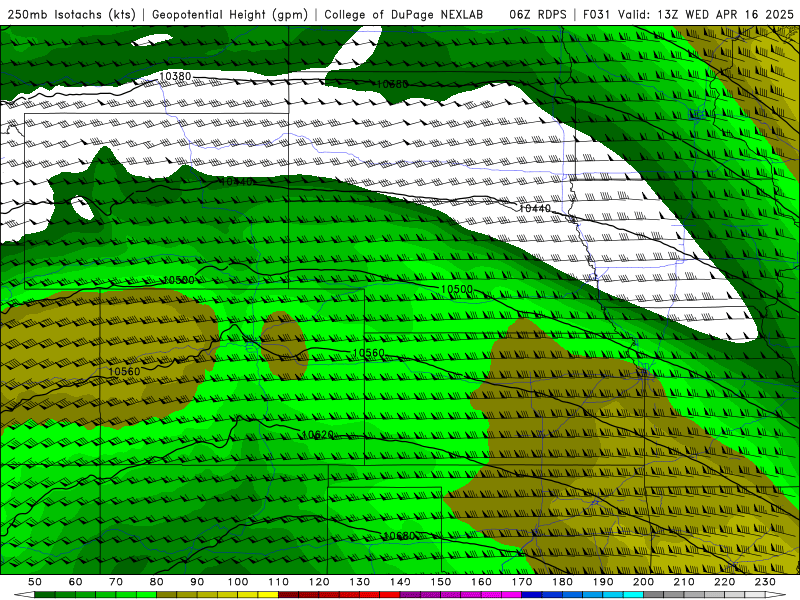
Task: Click the 140 value on the color scale
Action: click(x=400, y=582)
